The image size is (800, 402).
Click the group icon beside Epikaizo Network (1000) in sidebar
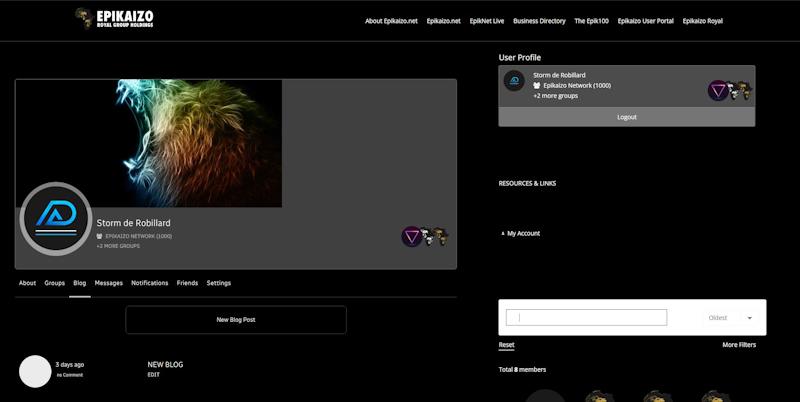click(x=537, y=86)
